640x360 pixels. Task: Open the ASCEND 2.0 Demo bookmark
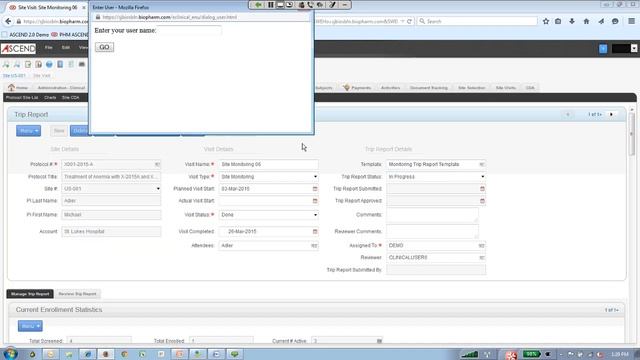tap(25, 35)
